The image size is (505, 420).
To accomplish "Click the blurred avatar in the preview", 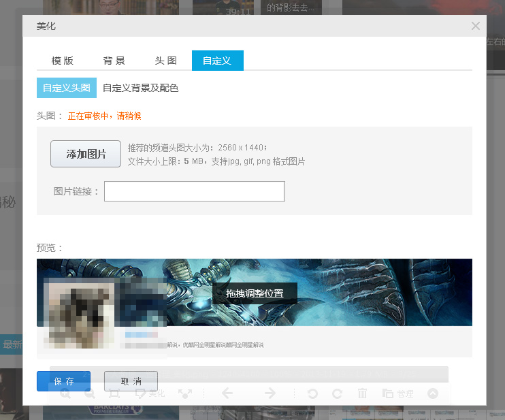I will click(79, 316).
